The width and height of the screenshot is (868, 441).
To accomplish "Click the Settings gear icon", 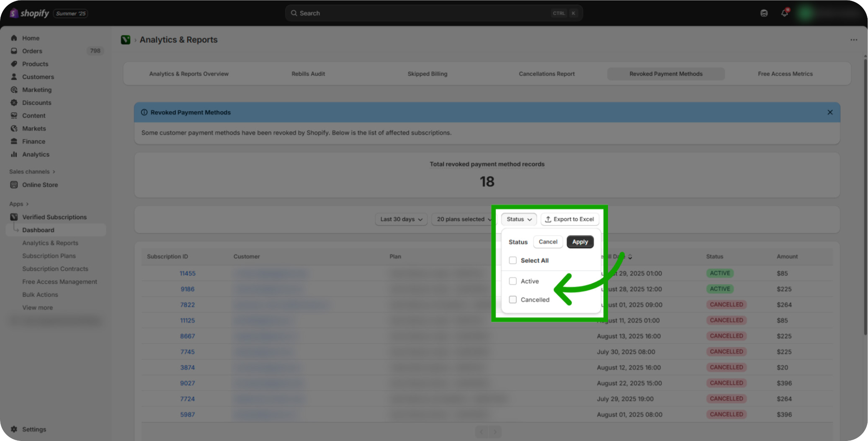I will (14, 429).
